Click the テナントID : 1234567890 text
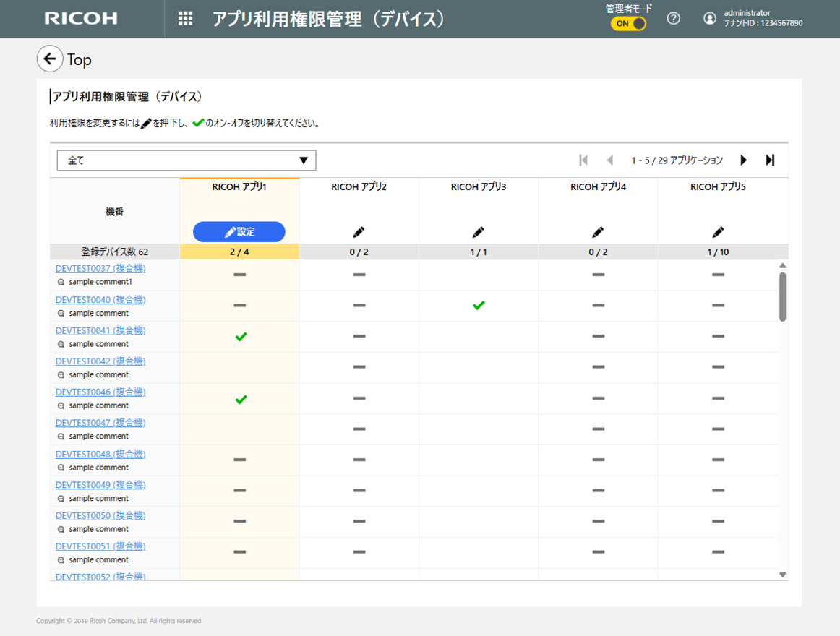Viewport: 840px width, 636px height. (763, 23)
